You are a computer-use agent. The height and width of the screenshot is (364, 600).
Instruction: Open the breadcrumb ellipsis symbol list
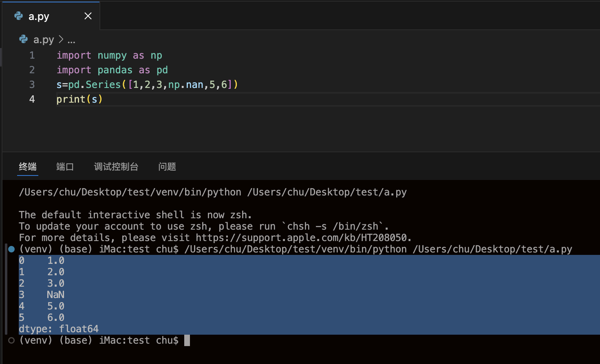click(x=71, y=40)
